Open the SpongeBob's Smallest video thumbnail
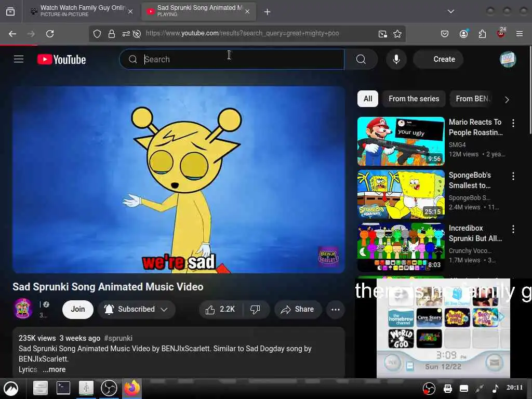 pos(401,194)
